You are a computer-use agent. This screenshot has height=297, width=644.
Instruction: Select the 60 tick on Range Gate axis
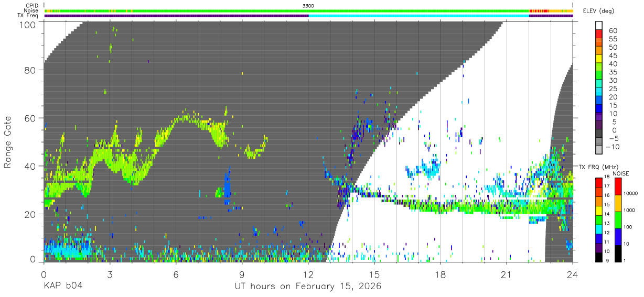coord(29,118)
